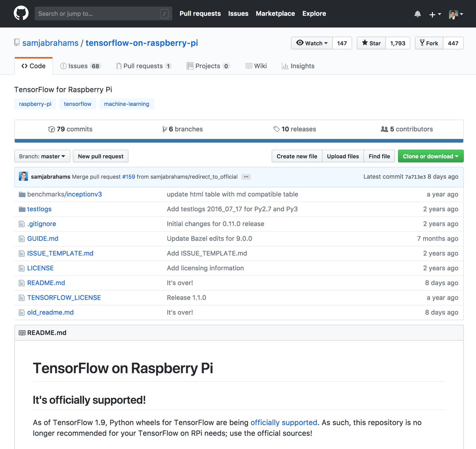Click commit message 'Add licensing information'

click(x=205, y=268)
